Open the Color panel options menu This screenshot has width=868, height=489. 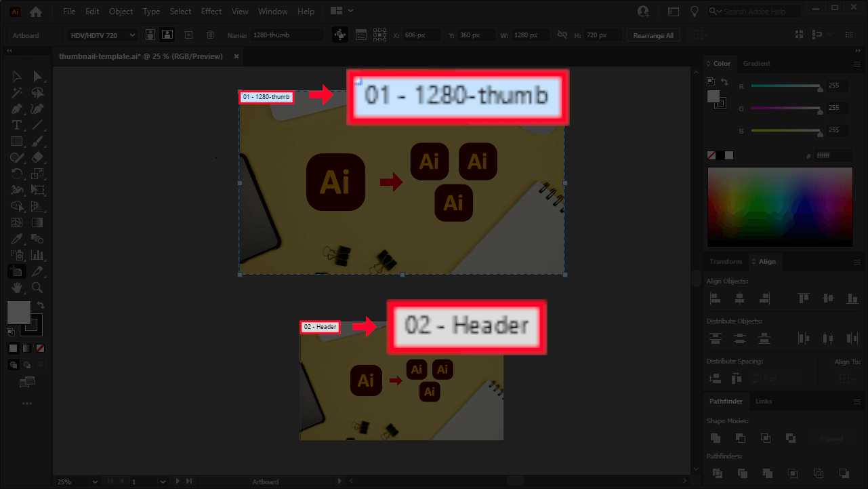click(857, 64)
